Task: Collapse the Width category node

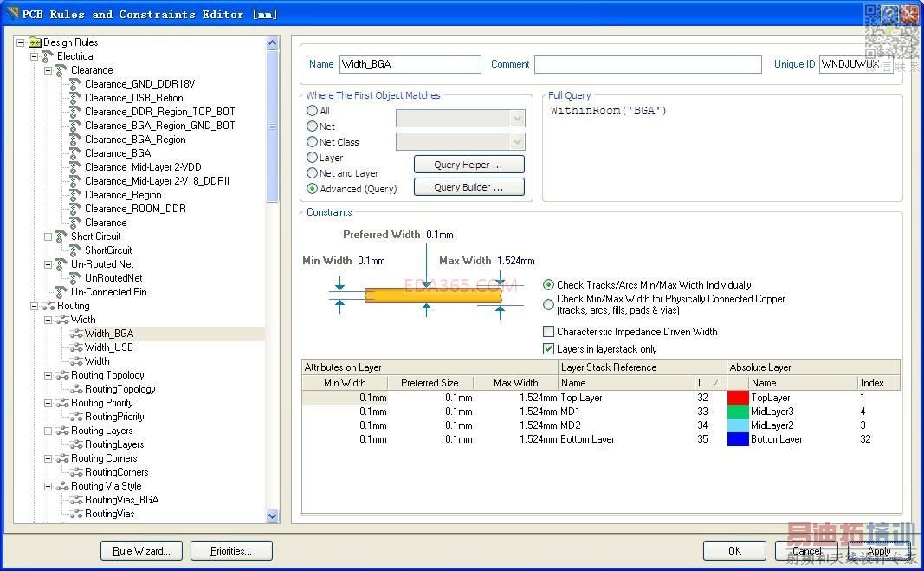Action: (x=48, y=320)
